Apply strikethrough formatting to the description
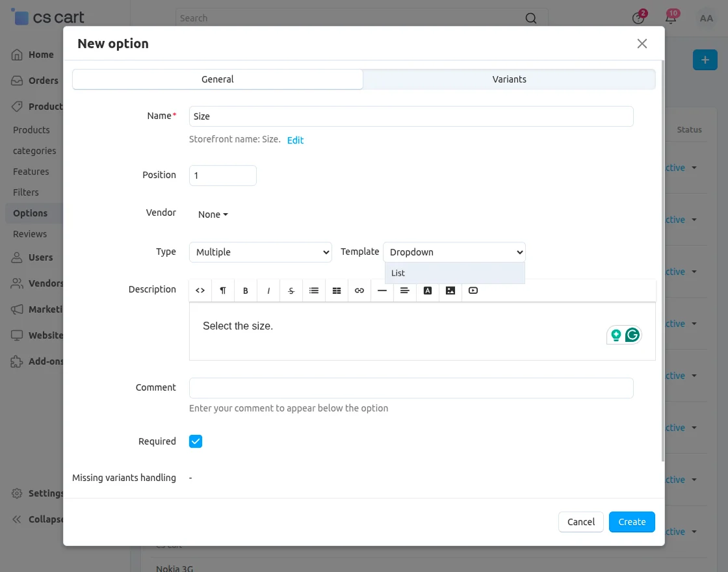This screenshot has width=728, height=572. click(x=291, y=291)
